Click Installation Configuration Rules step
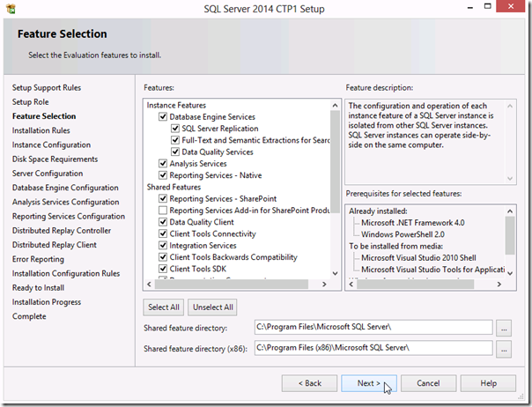 pyautogui.click(x=66, y=273)
